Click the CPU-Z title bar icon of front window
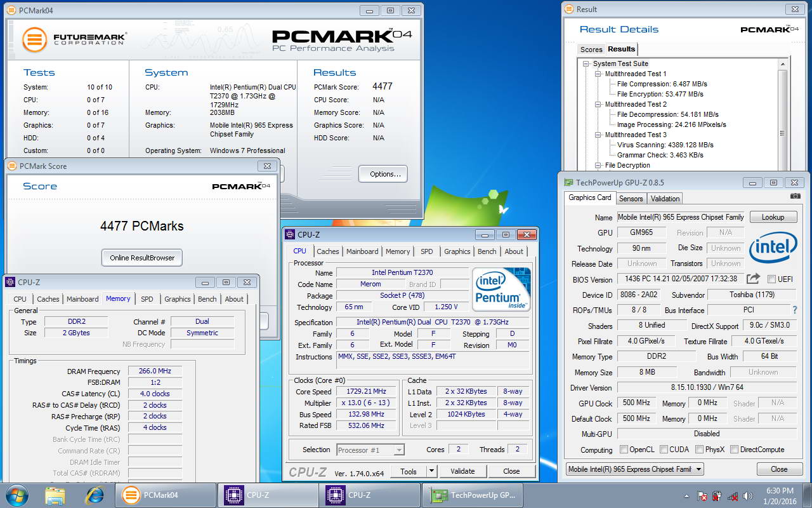This screenshot has height=508, width=812. tap(290, 234)
